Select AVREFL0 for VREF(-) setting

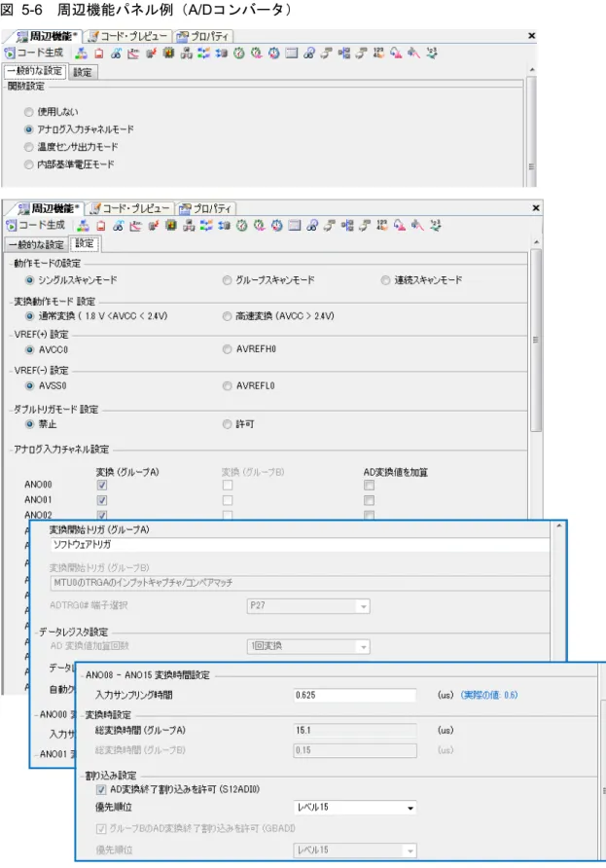(227, 386)
